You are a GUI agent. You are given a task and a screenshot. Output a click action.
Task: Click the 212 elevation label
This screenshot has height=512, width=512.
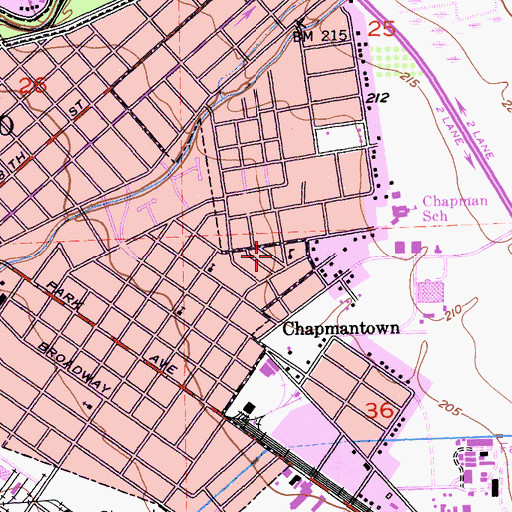pos(377,98)
